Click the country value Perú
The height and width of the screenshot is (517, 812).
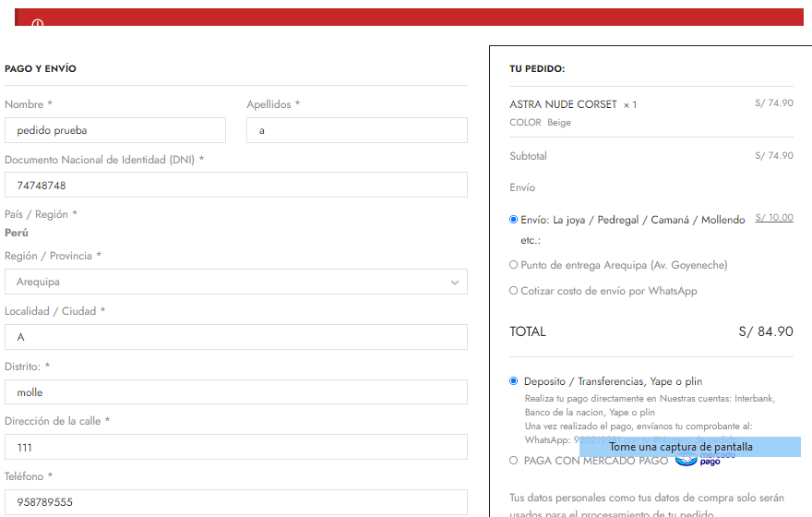pyautogui.click(x=17, y=233)
